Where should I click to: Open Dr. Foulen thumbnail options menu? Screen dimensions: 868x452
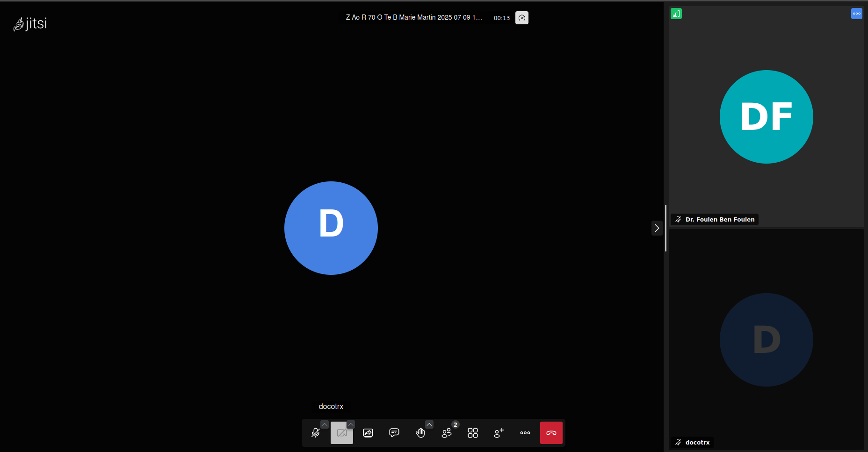click(857, 14)
